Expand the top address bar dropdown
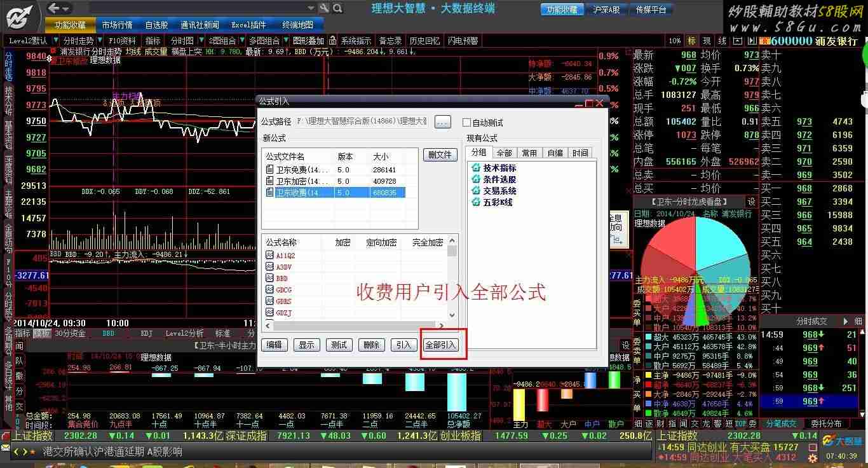This screenshot has height=468, width=868. click(x=311, y=8)
